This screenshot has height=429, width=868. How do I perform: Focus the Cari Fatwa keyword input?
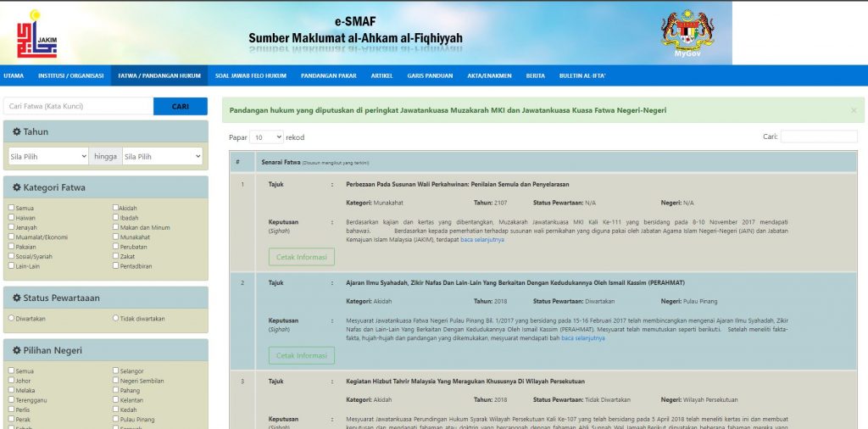click(x=78, y=106)
